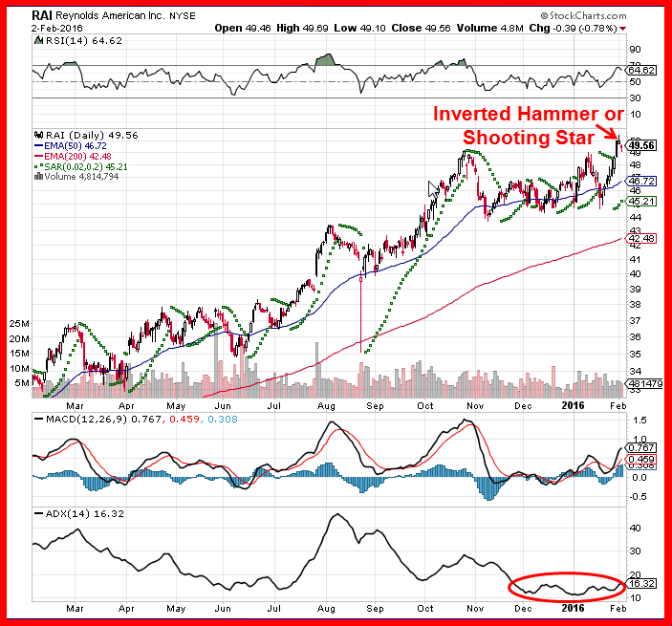Click the RSI indicator icon beside RSI(14)
This screenshot has height=626, width=672.
[39, 41]
